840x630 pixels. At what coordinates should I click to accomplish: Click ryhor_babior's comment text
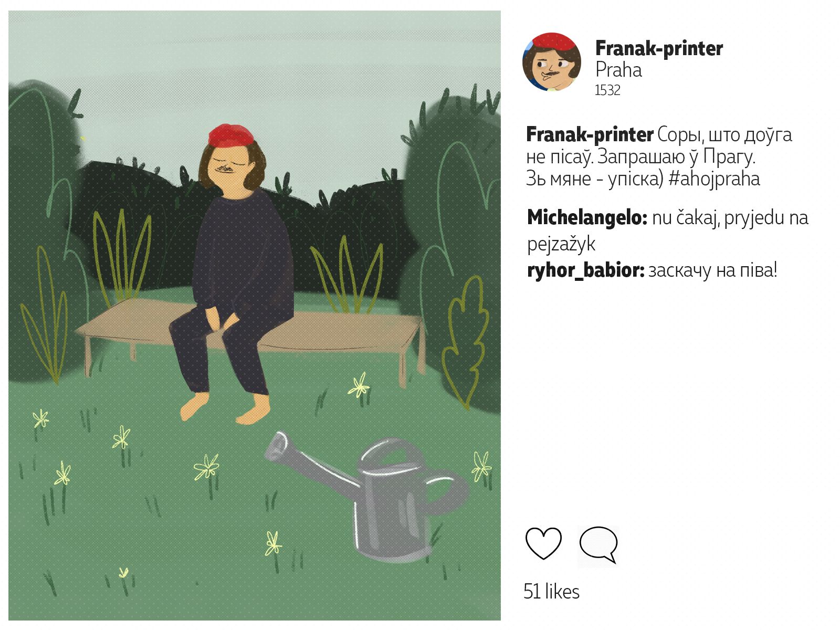712,270
